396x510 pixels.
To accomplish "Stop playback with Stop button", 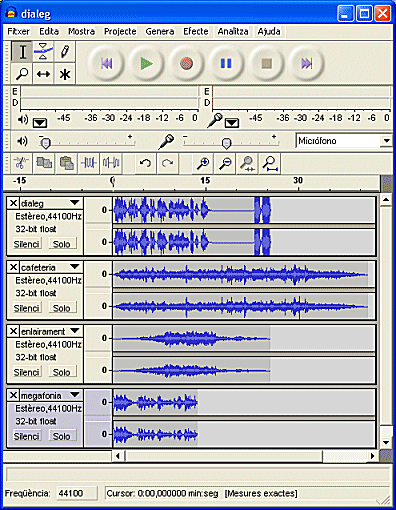I will coord(266,63).
